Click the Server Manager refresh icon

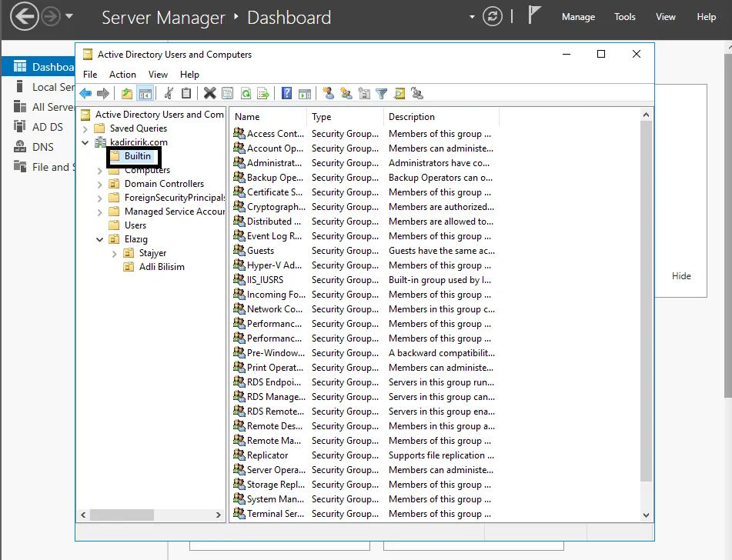[492, 17]
